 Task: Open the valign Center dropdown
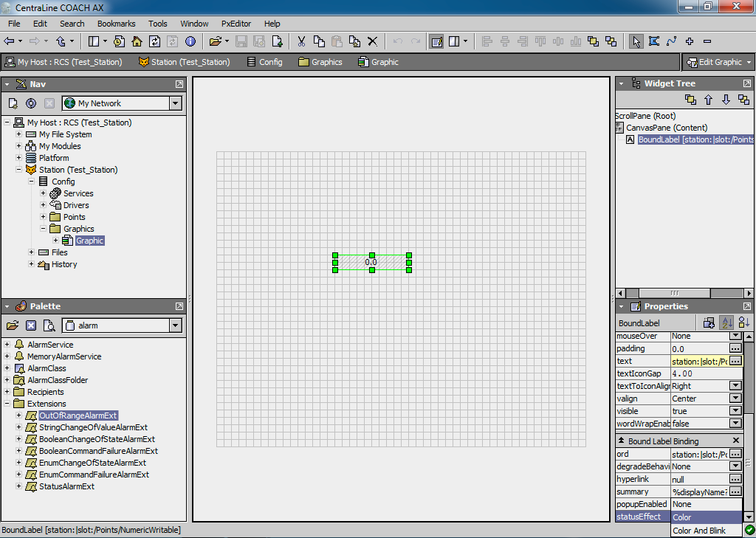point(735,399)
